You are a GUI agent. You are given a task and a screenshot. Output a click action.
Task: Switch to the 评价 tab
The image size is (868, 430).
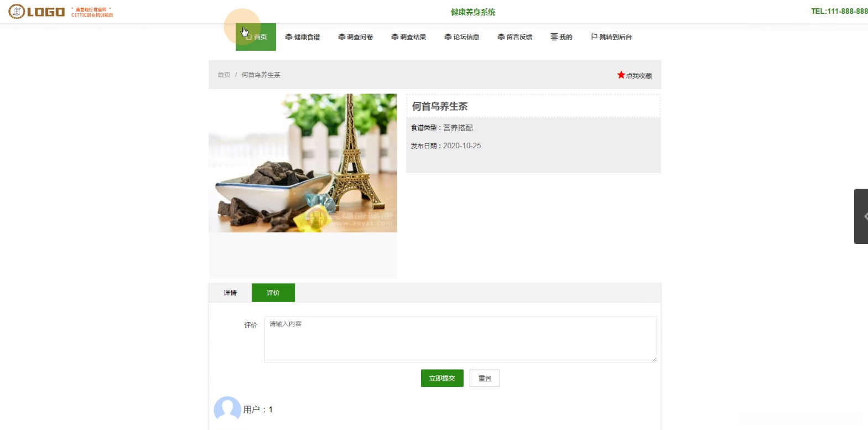click(x=273, y=293)
